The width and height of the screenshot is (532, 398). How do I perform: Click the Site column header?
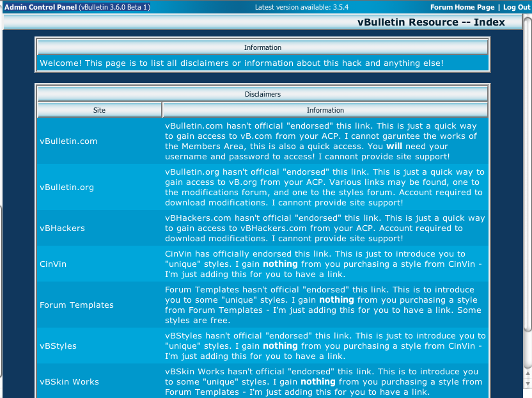click(x=99, y=110)
